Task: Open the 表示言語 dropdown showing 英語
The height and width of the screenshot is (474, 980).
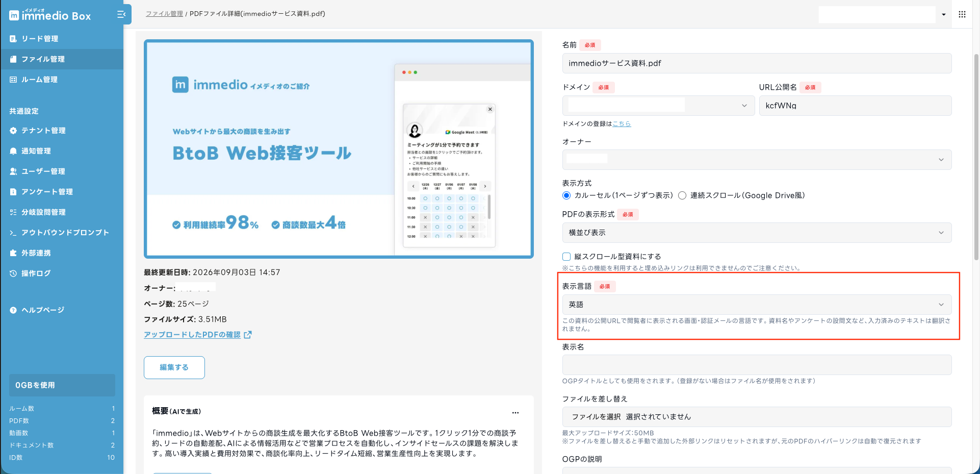Action: (757, 305)
